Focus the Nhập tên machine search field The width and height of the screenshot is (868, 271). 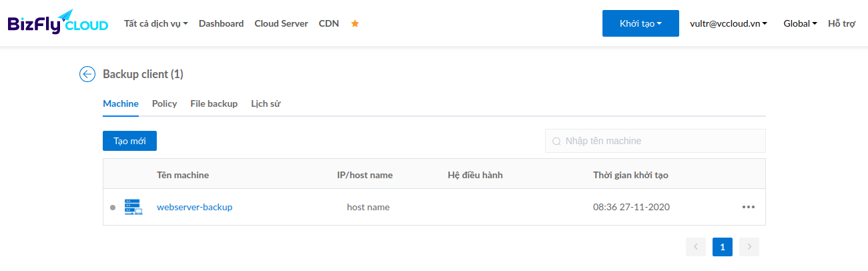pyautogui.click(x=655, y=141)
